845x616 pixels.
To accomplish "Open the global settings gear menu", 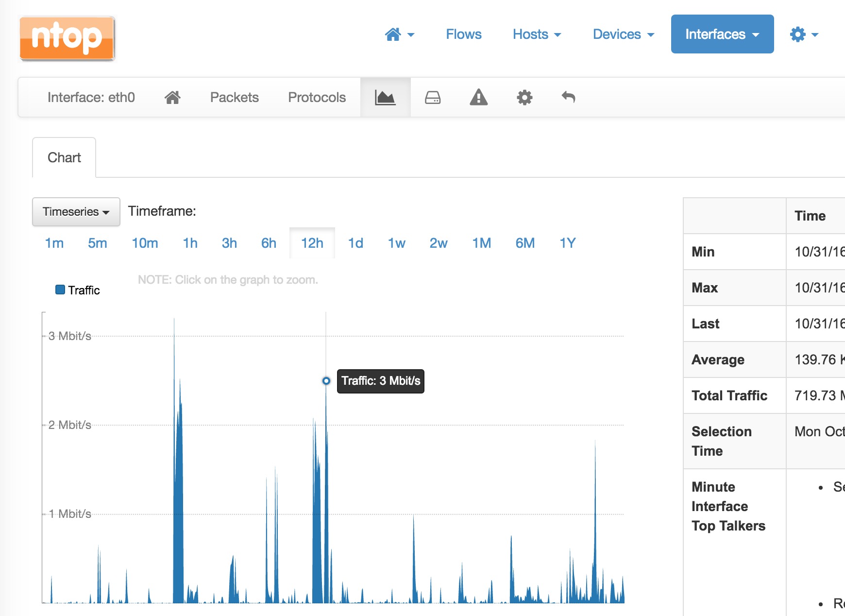I will click(803, 34).
